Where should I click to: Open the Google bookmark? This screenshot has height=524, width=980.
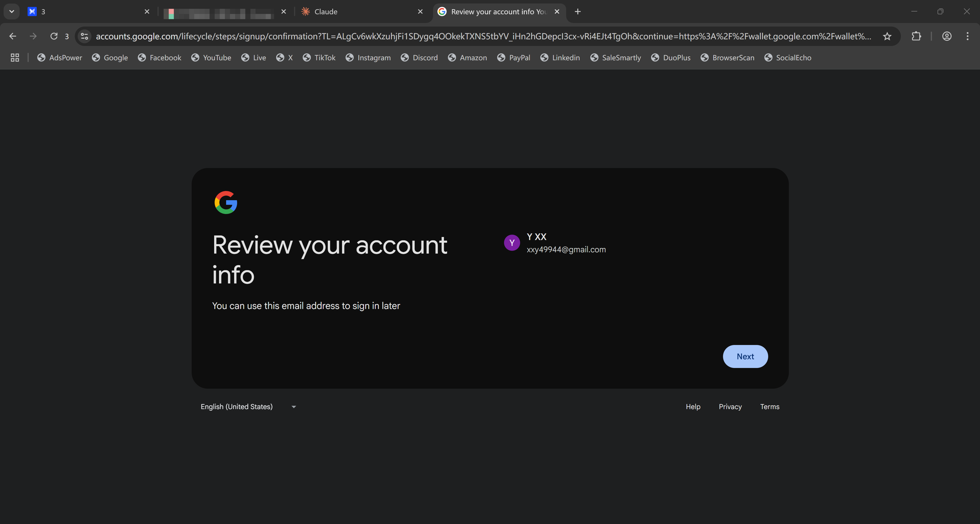pos(110,57)
